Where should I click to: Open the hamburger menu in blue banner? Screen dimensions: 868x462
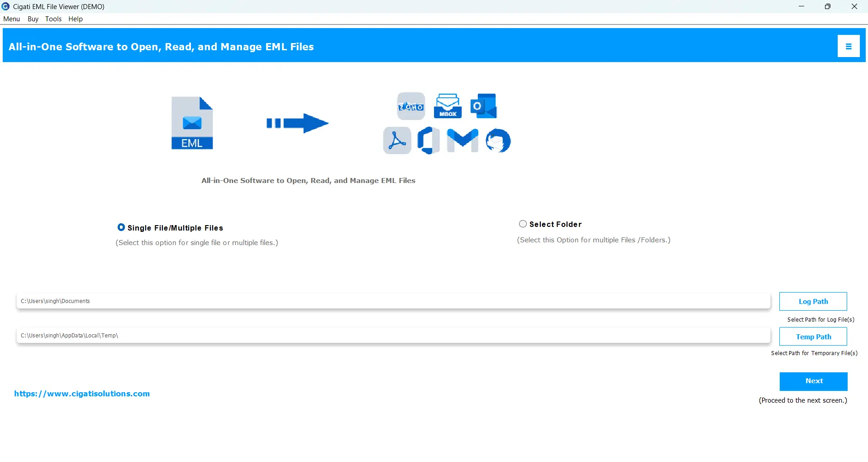848,46
